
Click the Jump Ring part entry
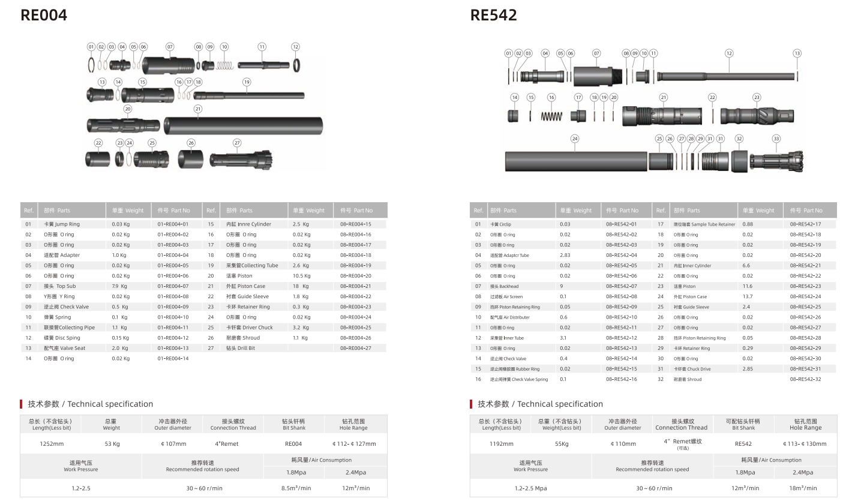click(62, 224)
